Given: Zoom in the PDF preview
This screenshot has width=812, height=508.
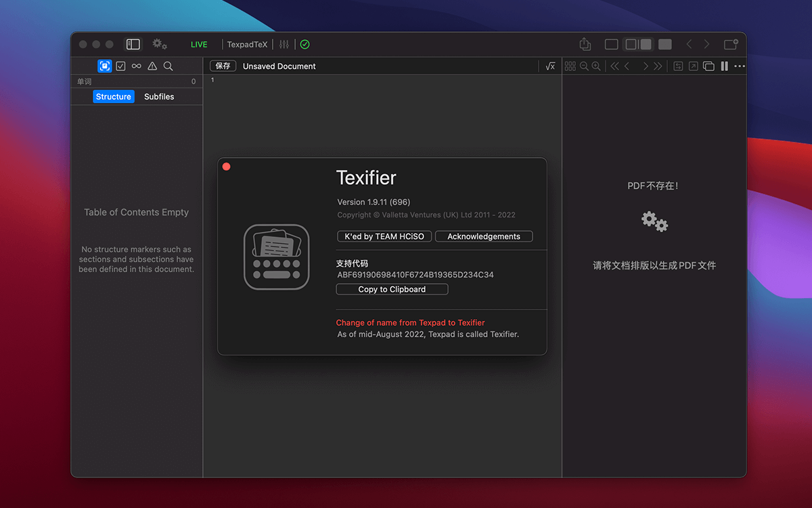Looking at the screenshot, I should click(596, 66).
